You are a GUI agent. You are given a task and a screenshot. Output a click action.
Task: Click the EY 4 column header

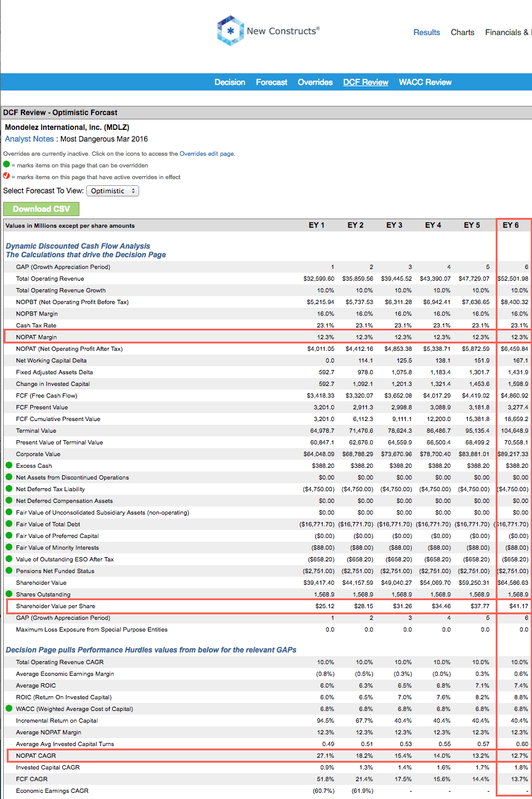pyautogui.click(x=433, y=225)
